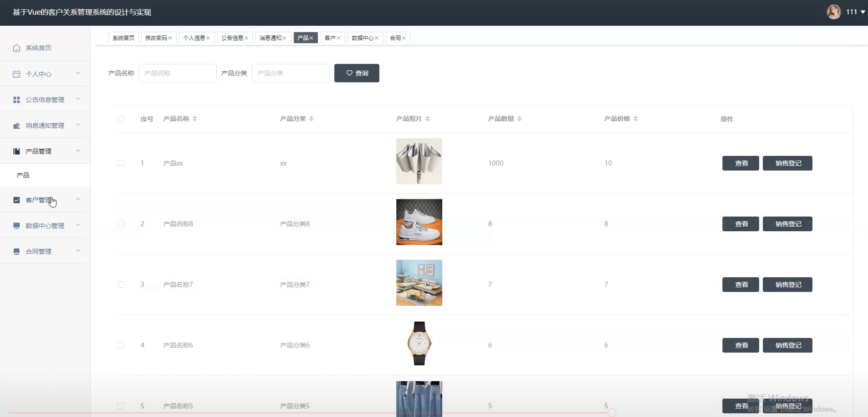Switch to the 系统首页 tab
The width and height of the screenshot is (868, 417).
pos(124,38)
